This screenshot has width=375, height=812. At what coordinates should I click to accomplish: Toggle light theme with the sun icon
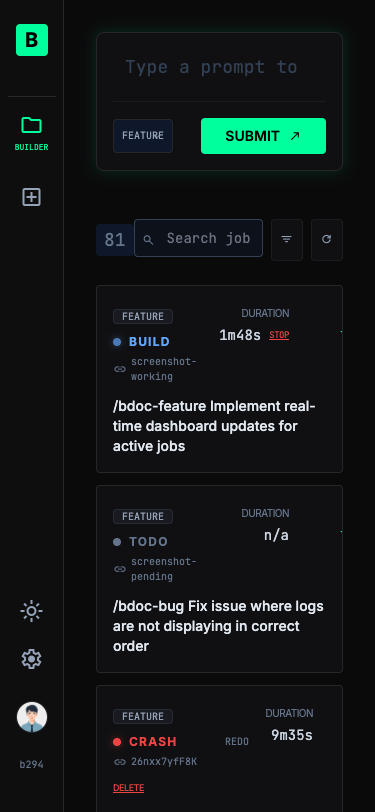point(32,611)
